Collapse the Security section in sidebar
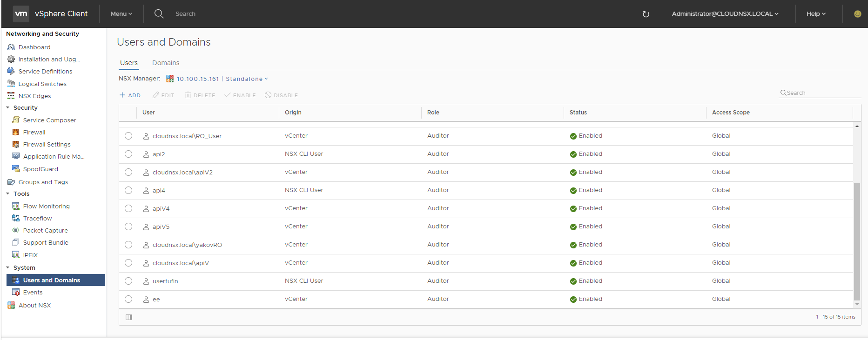Viewport: 868px width, 340px height. point(8,107)
